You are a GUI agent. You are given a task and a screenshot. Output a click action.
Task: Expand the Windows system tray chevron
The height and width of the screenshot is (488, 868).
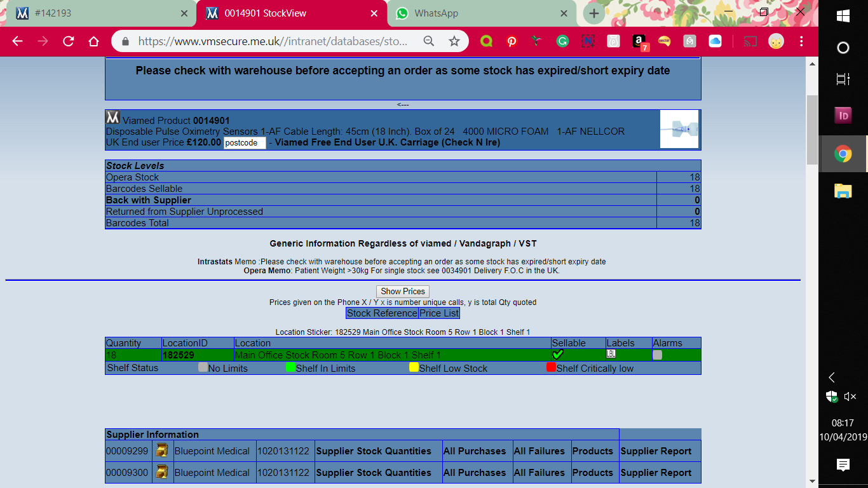click(x=831, y=377)
